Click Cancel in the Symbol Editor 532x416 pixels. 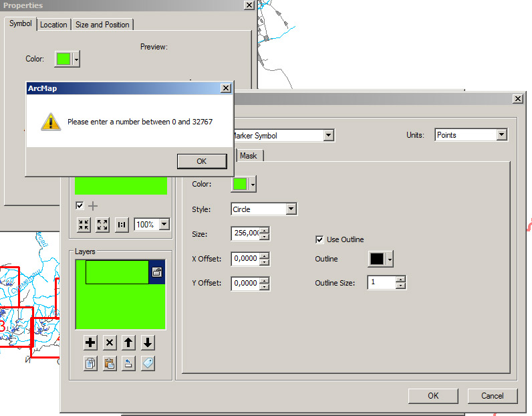pyautogui.click(x=493, y=396)
